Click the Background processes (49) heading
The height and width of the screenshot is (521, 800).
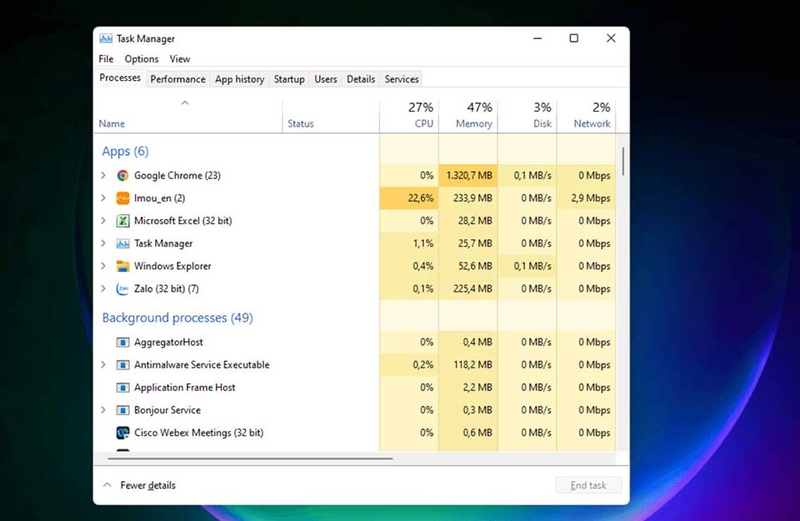click(178, 318)
